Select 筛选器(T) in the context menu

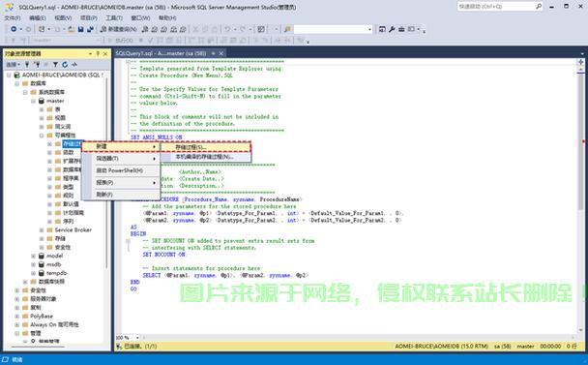coord(121,159)
